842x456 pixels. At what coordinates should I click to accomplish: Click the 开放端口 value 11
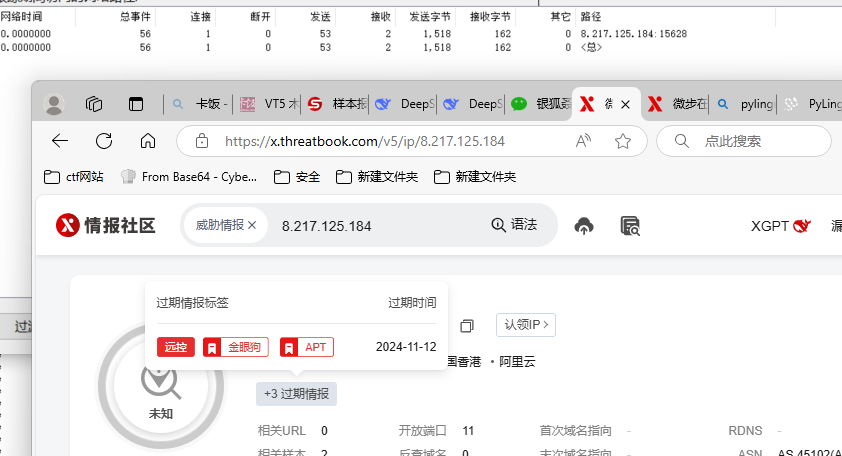coord(468,431)
